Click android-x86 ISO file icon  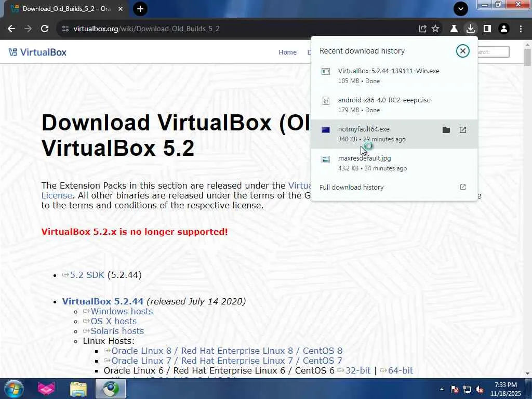pyautogui.click(x=326, y=101)
